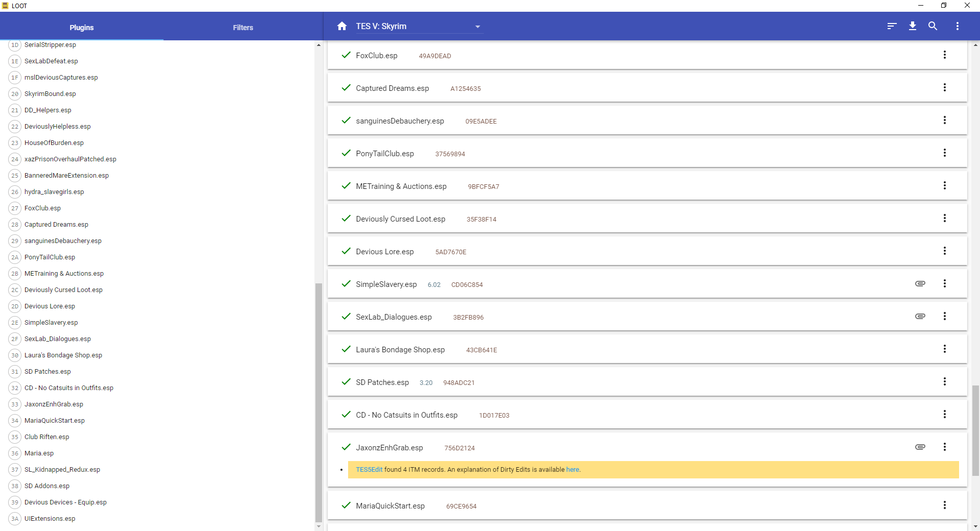Open the FoxClub.esp card three-dot menu
This screenshot has width=980, height=531.
[945, 55]
